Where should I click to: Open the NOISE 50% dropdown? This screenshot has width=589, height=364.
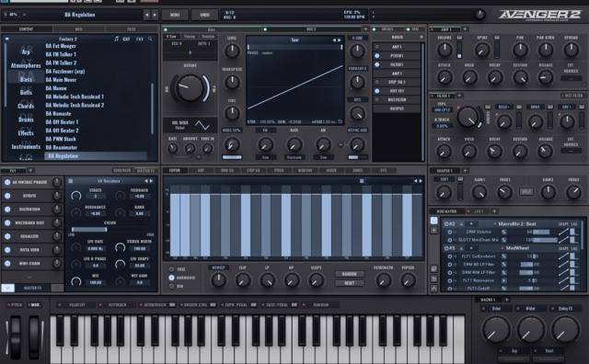pos(232,131)
